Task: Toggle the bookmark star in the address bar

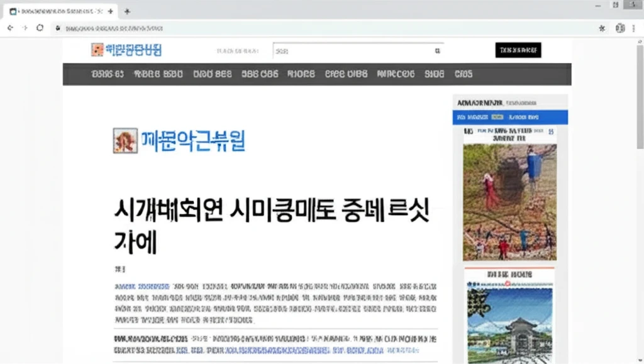Action: 601,28
